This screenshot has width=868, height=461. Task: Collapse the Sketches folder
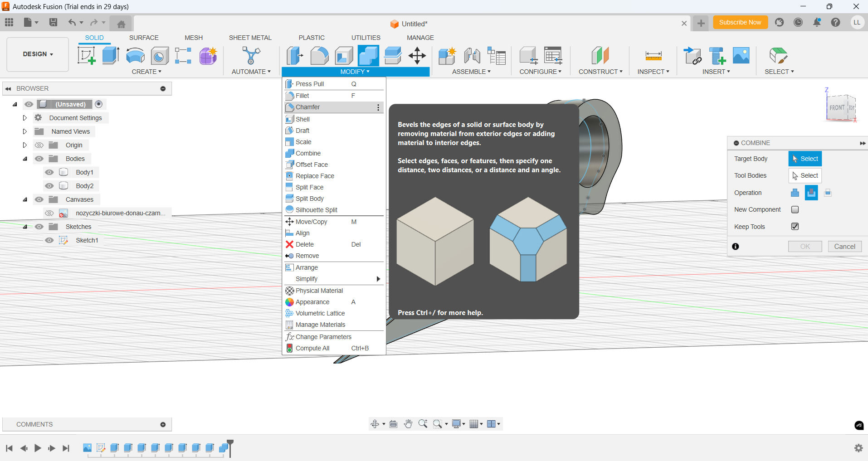25,227
